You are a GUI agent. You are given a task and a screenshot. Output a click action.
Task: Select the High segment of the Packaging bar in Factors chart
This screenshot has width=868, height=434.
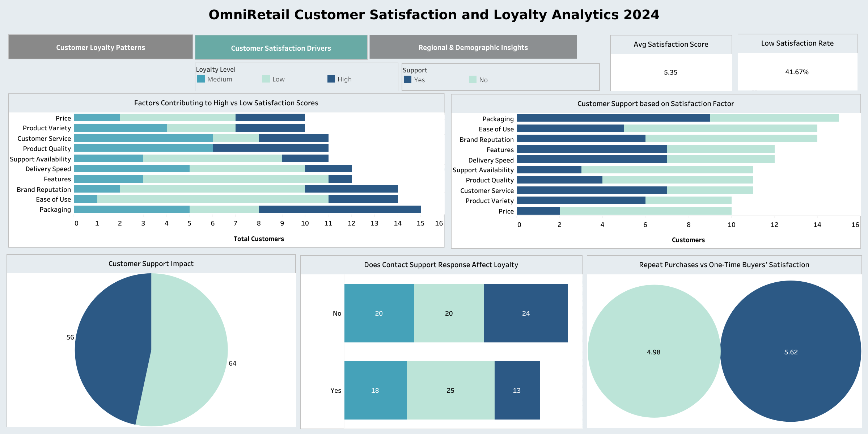point(340,209)
